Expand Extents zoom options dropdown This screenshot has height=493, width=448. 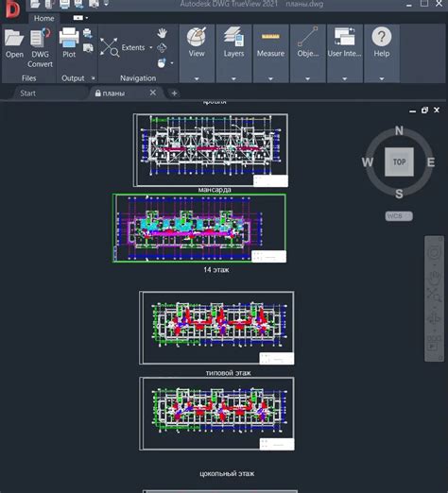click(151, 47)
